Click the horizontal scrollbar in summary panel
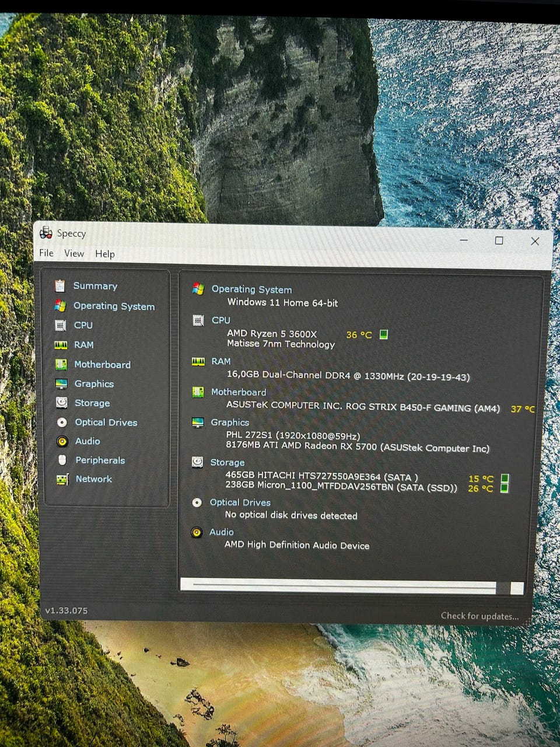This screenshot has width=560, height=747. click(344, 586)
